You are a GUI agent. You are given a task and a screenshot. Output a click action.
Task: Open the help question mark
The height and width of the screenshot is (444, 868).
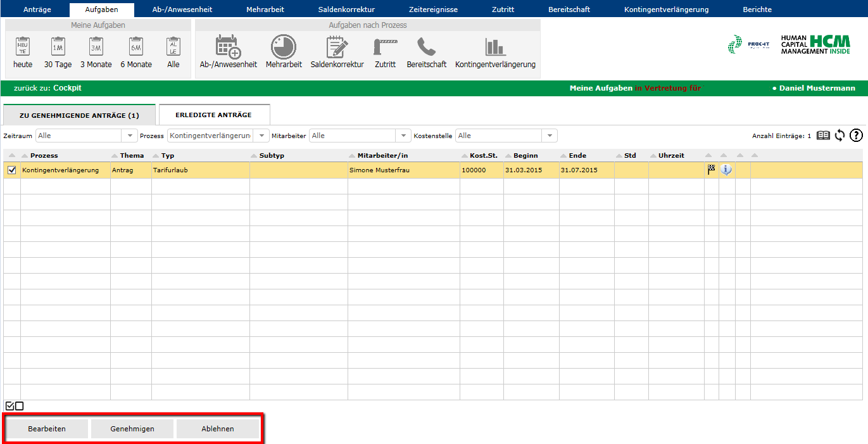(x=856, y=135)
